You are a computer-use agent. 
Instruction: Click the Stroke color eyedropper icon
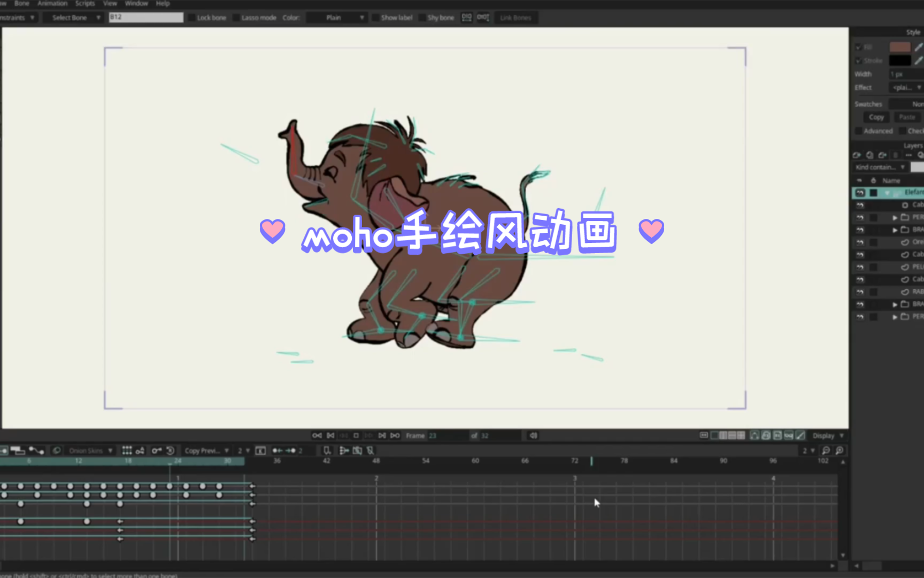coord(919,60)
